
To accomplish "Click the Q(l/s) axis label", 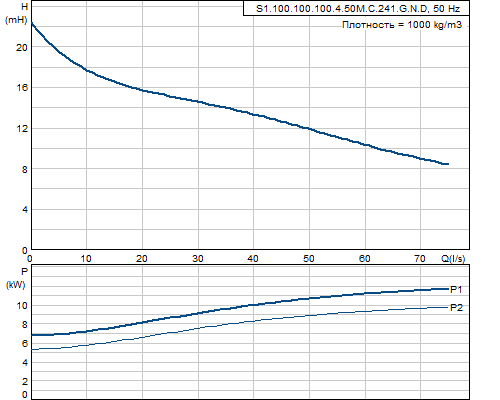I will (453, 259).
